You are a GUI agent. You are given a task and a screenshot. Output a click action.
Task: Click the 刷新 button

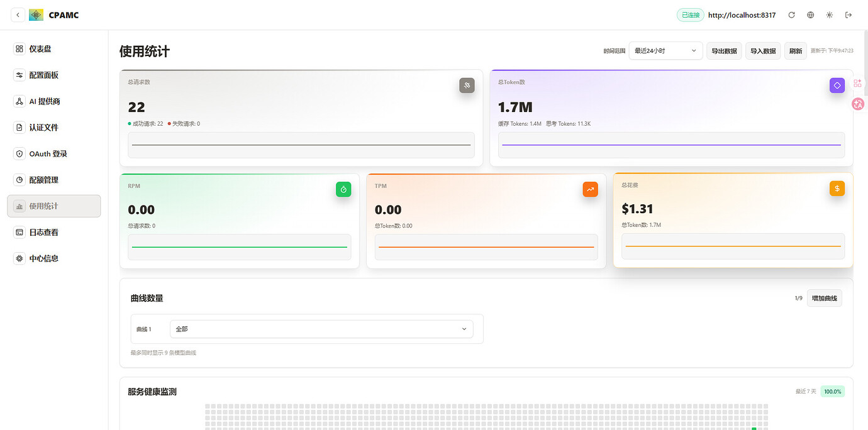click(x=796, y=51)
